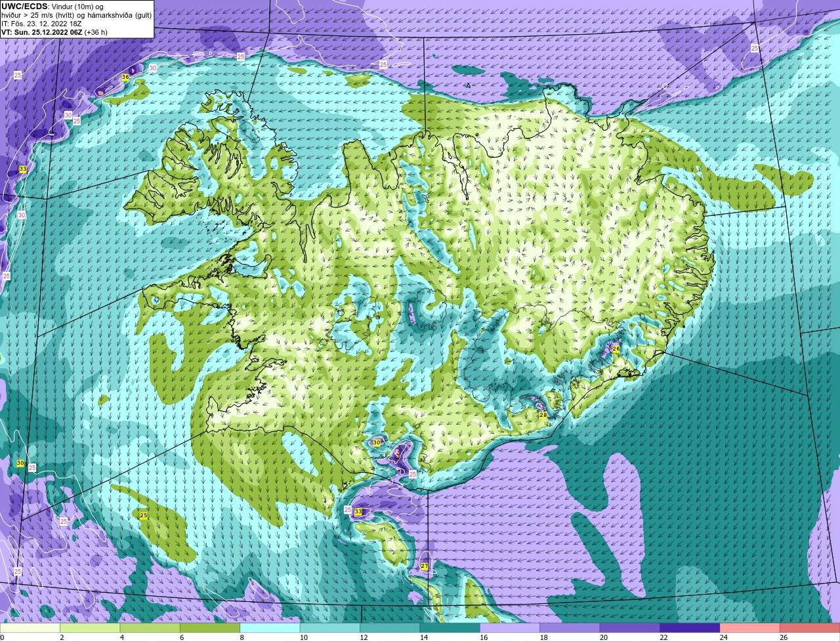Screen dimensions: 840x642
Task: Click the pale yellow 0–2 m/s legend swatch
Action: [x=30, y=628]
